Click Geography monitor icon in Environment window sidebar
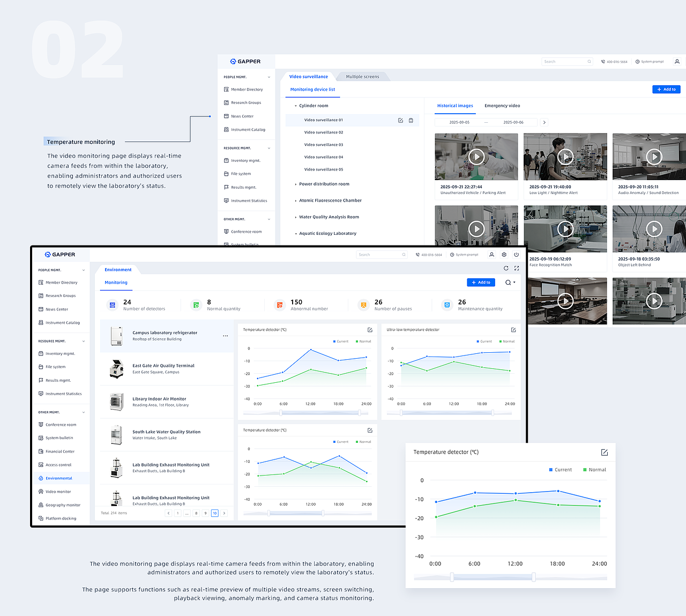 [x=41, y=505]
